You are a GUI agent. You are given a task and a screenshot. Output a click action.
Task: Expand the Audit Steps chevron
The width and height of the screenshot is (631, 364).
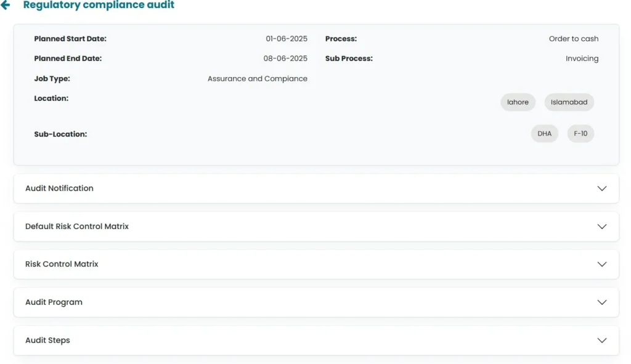[x=602, y=341]
